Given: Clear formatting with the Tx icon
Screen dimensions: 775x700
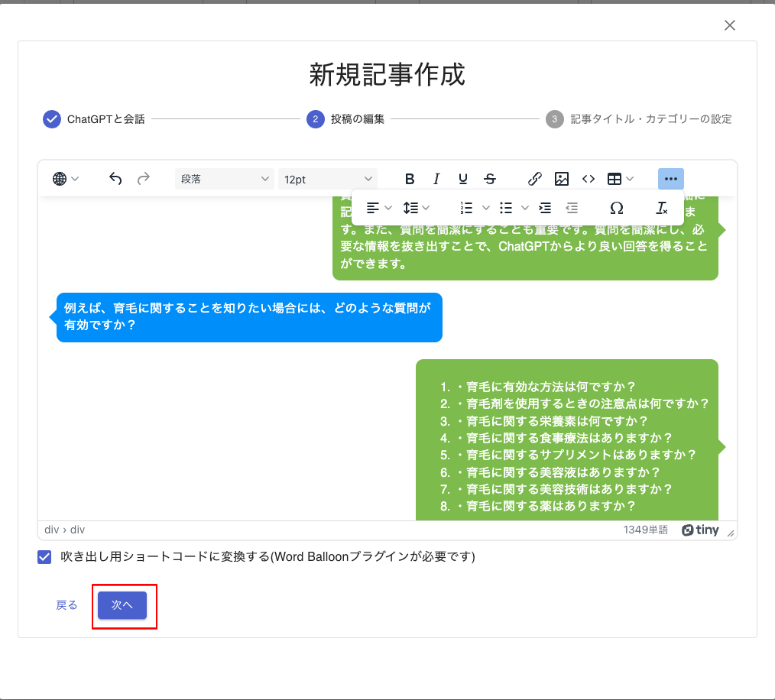Looking at the screenshot, I should point(661,208).
